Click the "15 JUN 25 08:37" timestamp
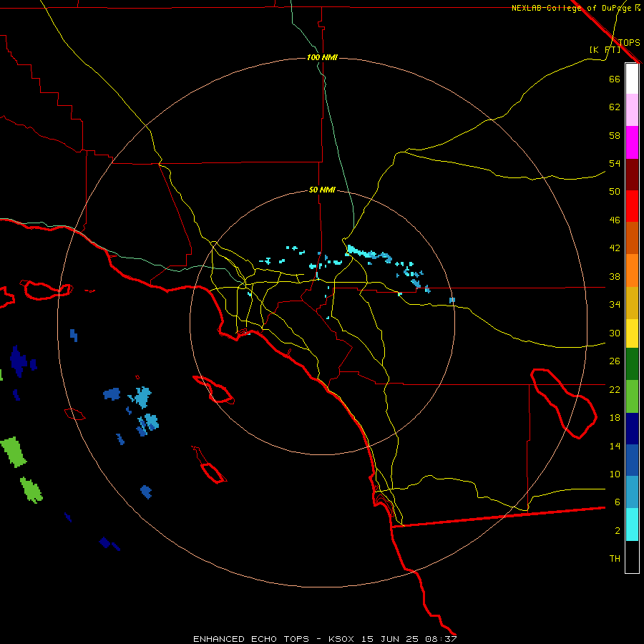Screen dimensions: 644x644 [409, 639]
